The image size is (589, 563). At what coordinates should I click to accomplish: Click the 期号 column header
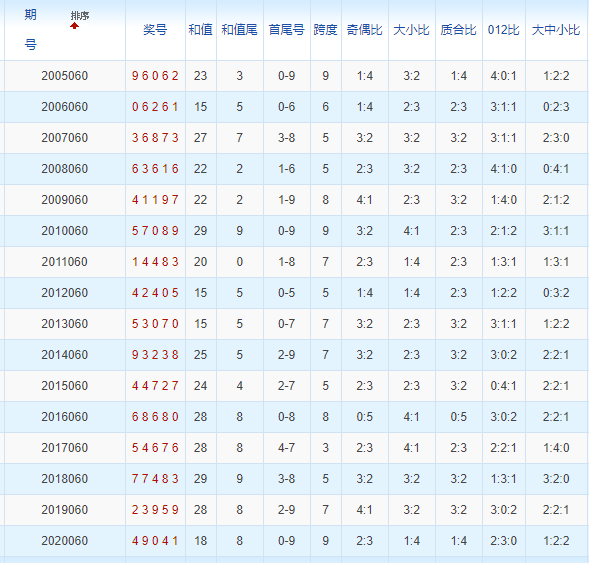pyautogui.click(x=30, y=30)
